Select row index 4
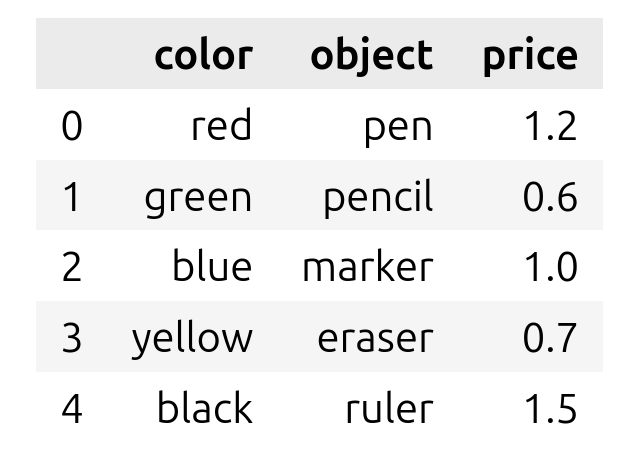The height and width of the screenshot is (449, 629). click(71, 408)
